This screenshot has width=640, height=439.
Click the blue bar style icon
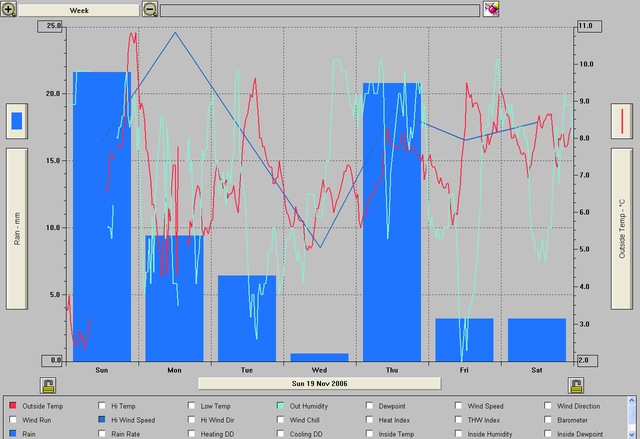tap(16, 122)
